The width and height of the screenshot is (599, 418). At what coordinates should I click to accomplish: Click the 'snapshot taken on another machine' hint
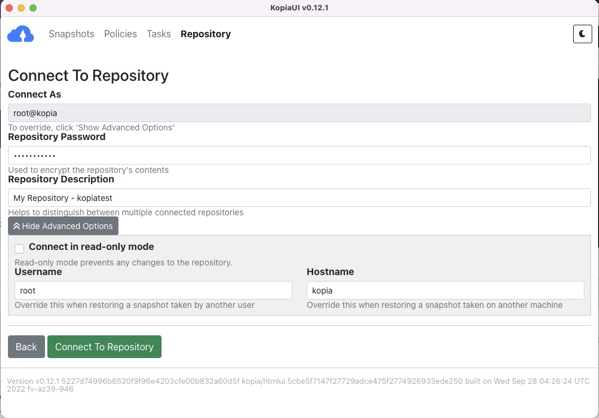pos(434,305)
